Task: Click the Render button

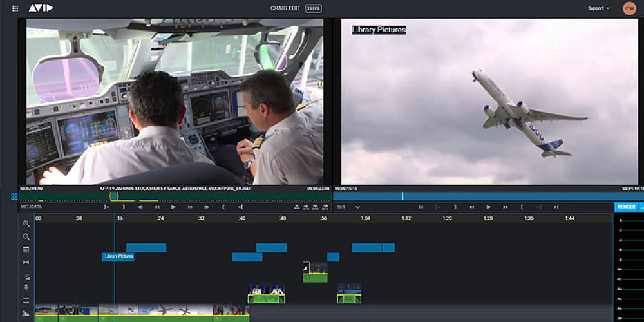Action: click(x=626, y=207)
